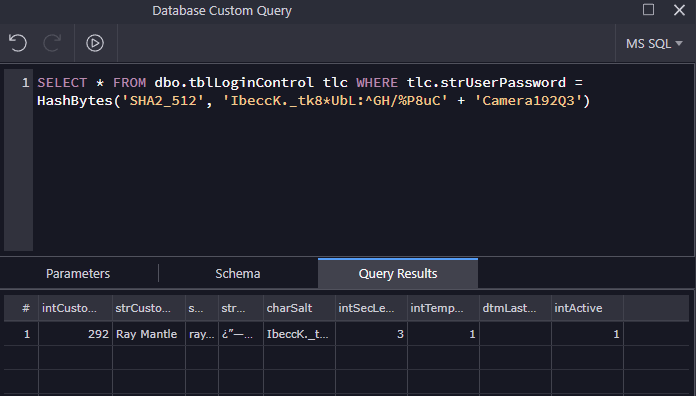Click the # column header

click(21, 308)
